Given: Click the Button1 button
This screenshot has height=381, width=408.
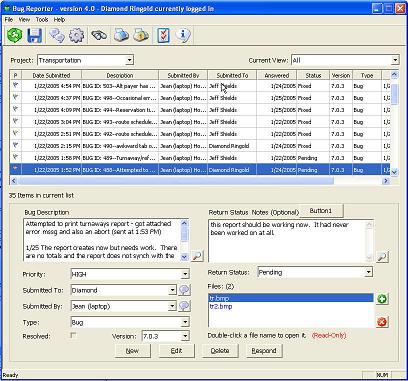Looking at the screenshot, I should (x=321, y=211).
